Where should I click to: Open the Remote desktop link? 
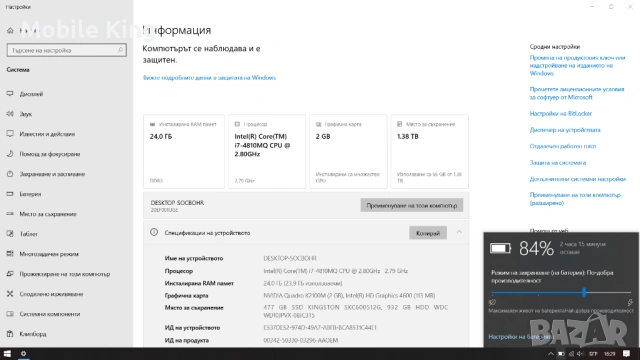click(563, 146)
